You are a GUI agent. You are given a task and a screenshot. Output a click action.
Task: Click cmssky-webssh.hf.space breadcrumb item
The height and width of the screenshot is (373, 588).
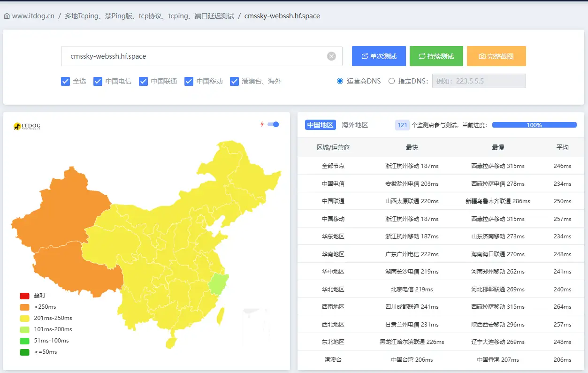click(x=282, y=16)
